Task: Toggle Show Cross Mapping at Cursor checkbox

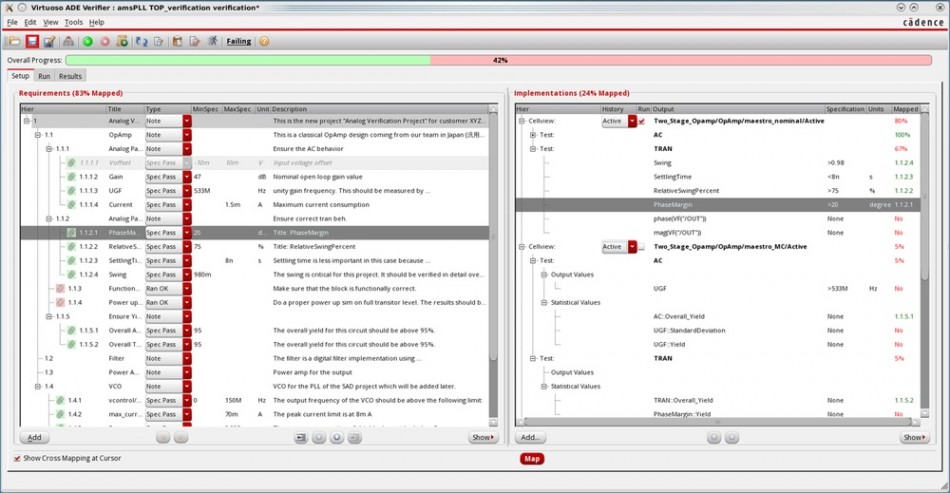Action: [x=17, y=458]
